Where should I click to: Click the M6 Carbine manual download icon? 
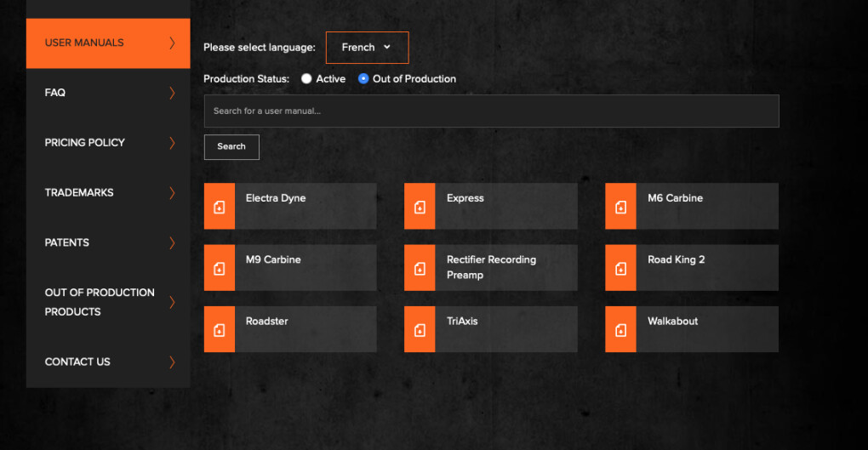(x=620, y=207)
